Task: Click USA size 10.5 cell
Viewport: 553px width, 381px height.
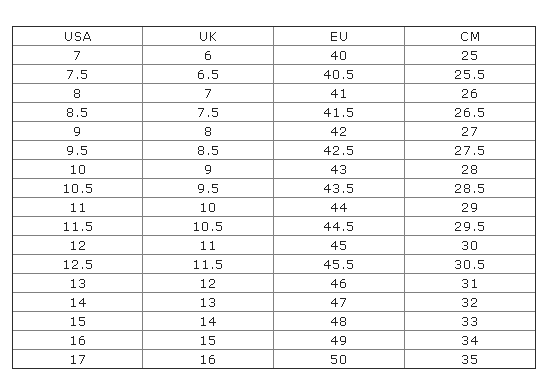Action: [x=78, y=188]
